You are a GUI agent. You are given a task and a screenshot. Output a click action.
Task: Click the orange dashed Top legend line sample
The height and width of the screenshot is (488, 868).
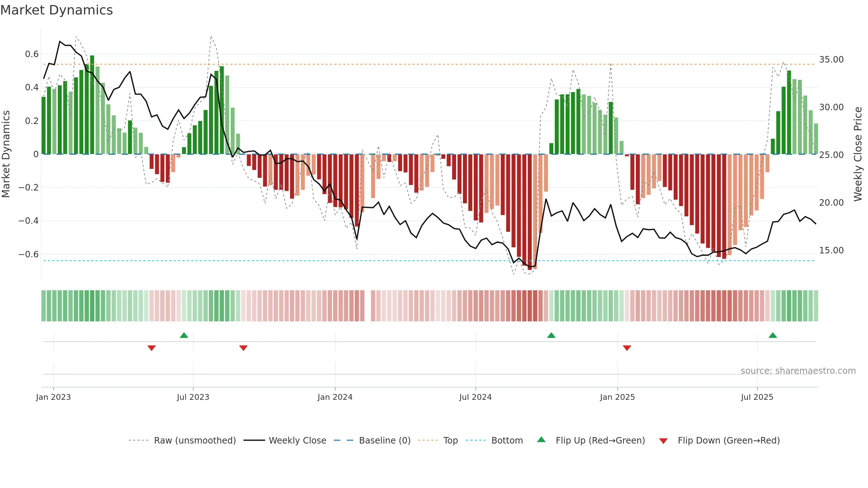tap(428, 440)
